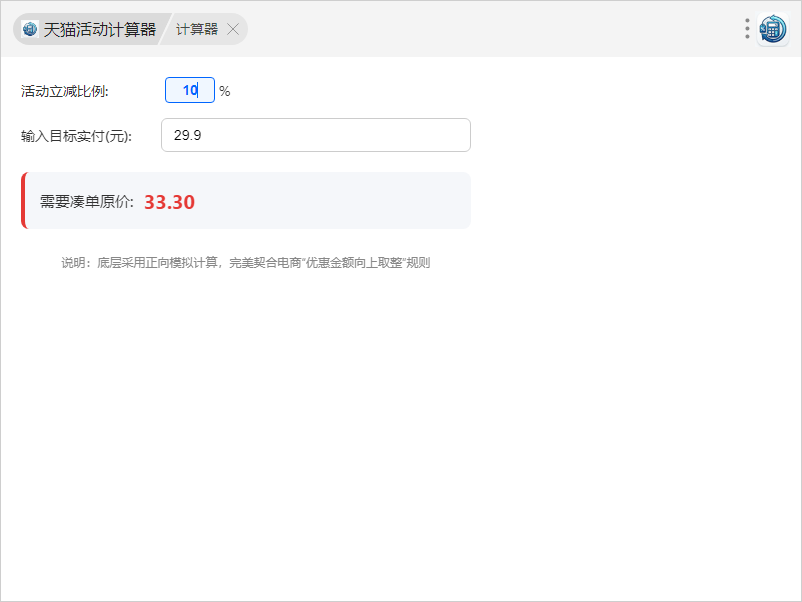Select the 天猫活动计算器 title tab
This screenshot has height=602, width=802.
click(99, 29)
